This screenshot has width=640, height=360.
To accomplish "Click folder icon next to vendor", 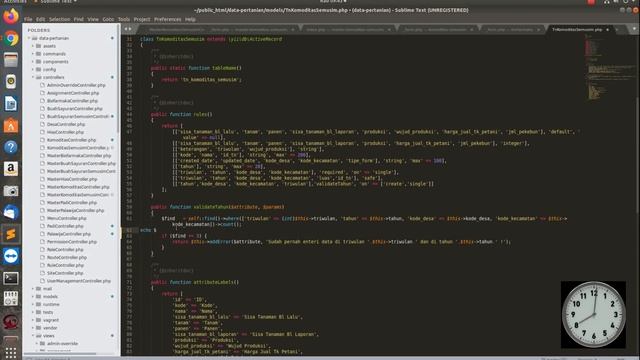I will coord(39,328).
